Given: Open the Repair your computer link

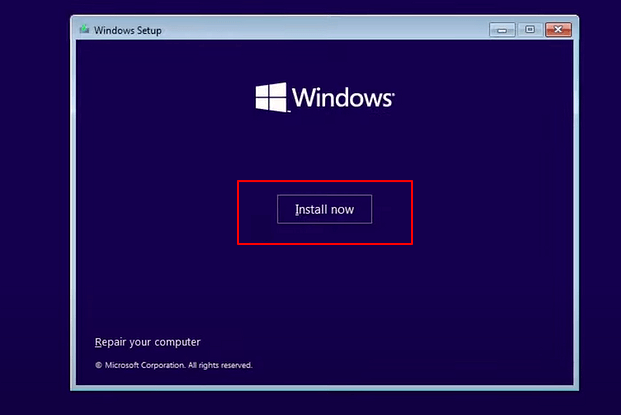Looking at the screenshot, I should (x=147, y=342).
